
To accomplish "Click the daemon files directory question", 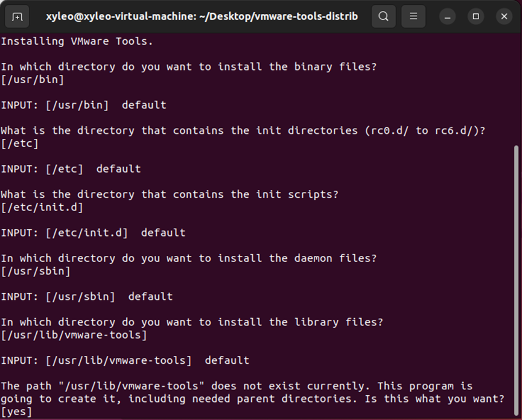I will [188, 258].
